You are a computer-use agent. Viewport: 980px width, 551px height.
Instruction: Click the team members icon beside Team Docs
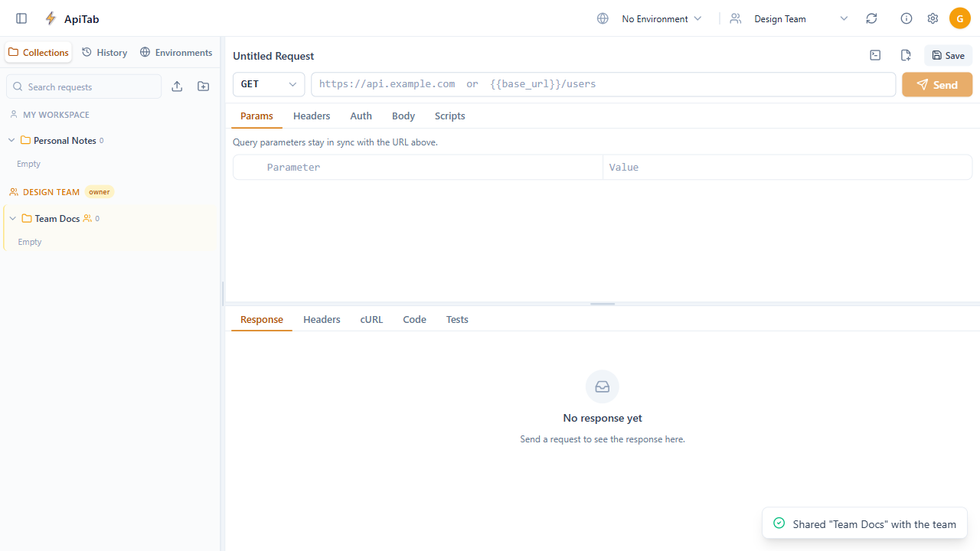point(87,218)
